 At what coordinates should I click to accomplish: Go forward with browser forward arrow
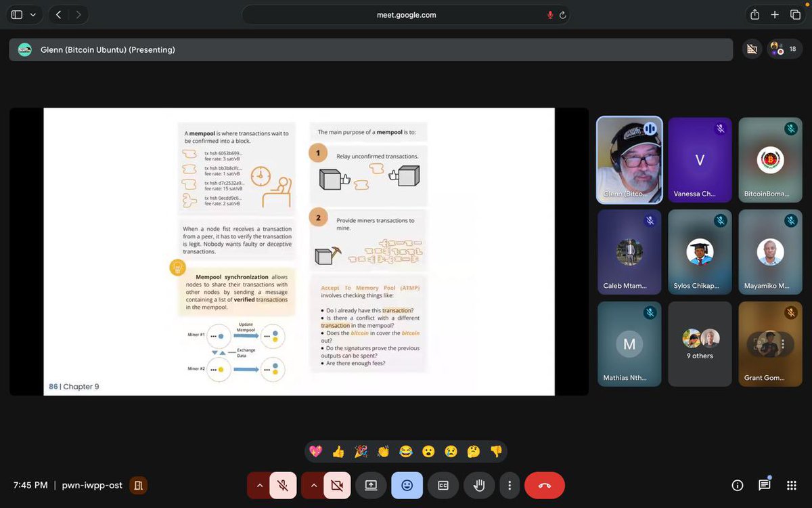tap(78, 14)
